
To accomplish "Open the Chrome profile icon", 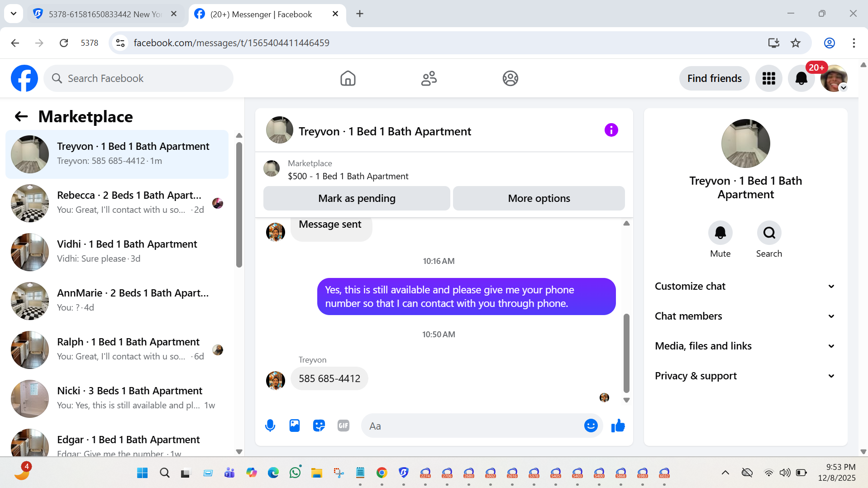I will click(x=829, y=43).
